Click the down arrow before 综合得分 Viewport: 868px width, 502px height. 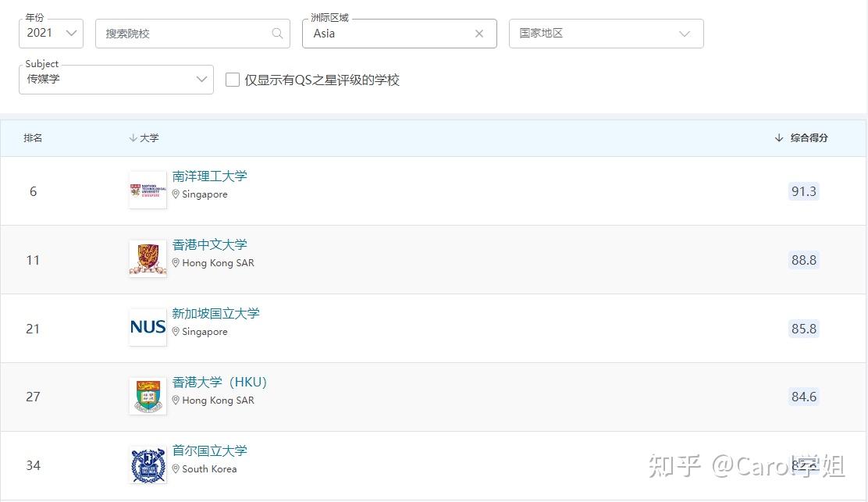779,138
